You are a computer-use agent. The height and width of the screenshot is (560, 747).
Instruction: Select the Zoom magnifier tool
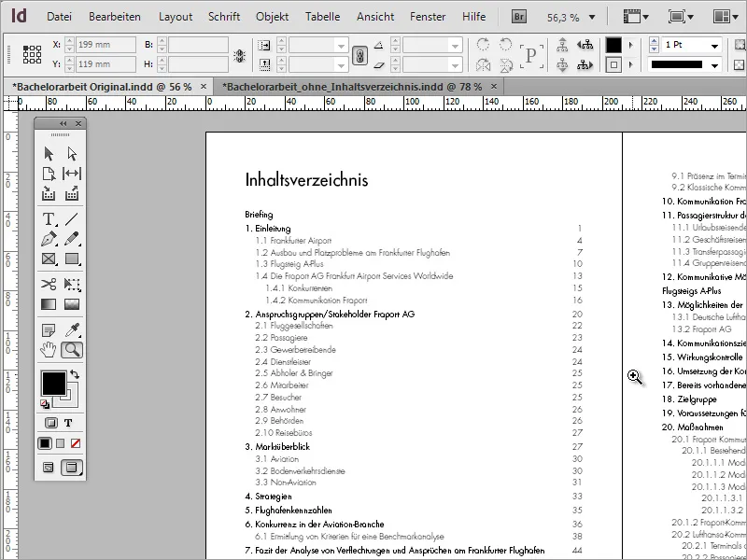point(72,350)
